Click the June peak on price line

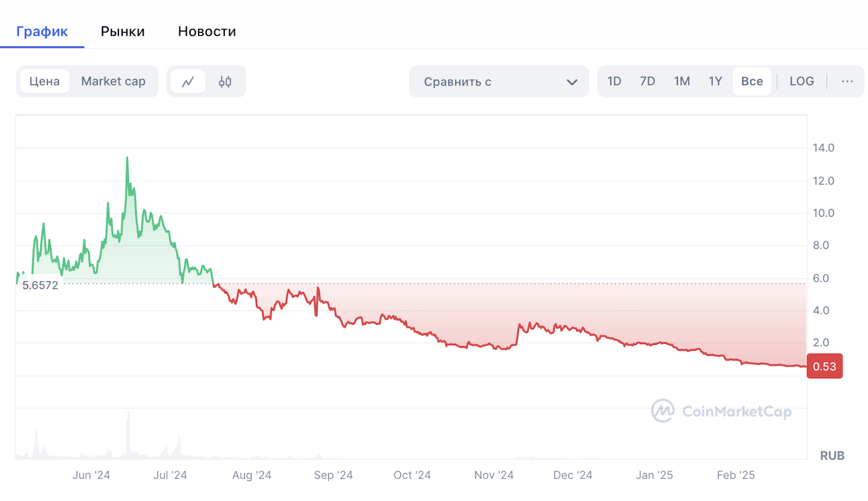[127, 158]
